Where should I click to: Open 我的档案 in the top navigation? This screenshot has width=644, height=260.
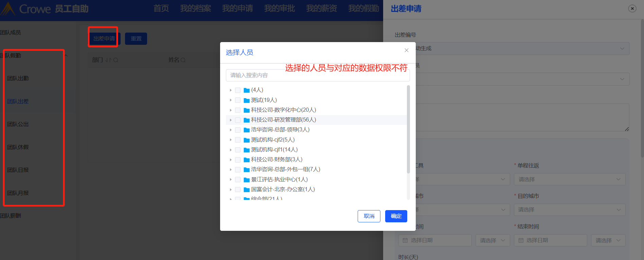click(x=196, y=8)
